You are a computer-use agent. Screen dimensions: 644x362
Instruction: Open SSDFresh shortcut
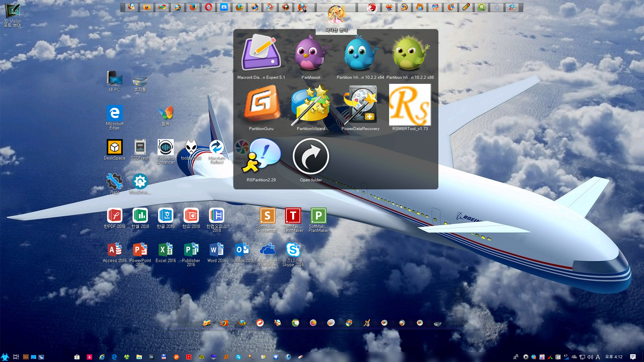[x=140, y=150]
